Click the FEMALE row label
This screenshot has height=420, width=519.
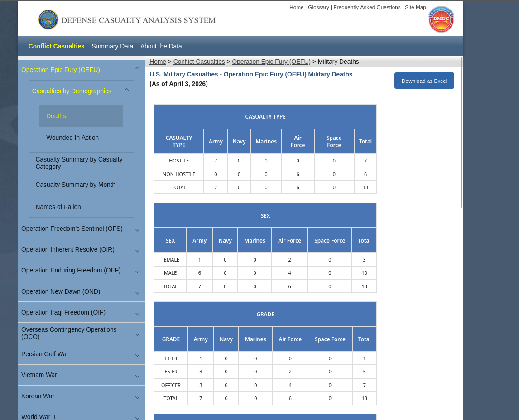170,260
